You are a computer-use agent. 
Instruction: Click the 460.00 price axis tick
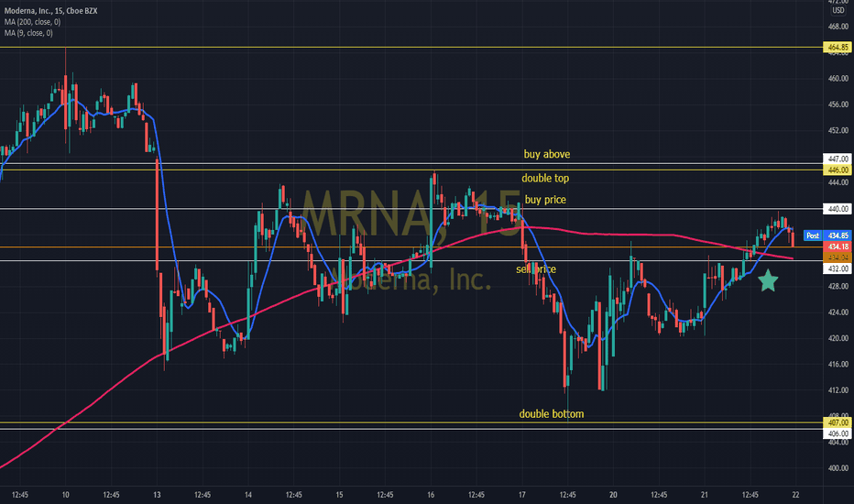coord(838,79)
